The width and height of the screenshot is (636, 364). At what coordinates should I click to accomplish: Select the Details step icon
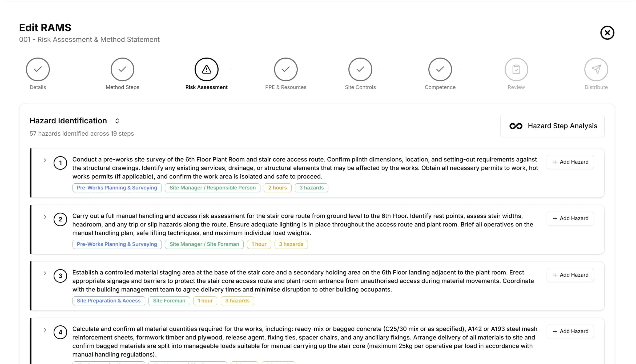click(38, 69)
